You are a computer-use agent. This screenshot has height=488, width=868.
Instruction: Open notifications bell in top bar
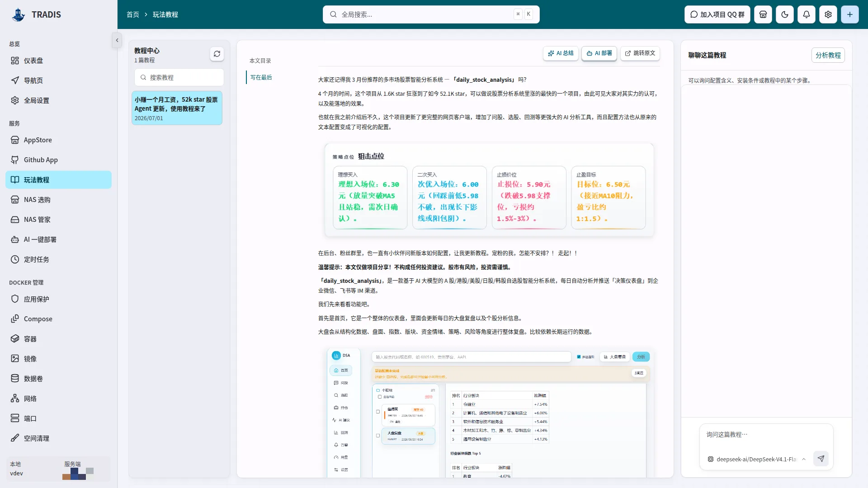[807, 14]
